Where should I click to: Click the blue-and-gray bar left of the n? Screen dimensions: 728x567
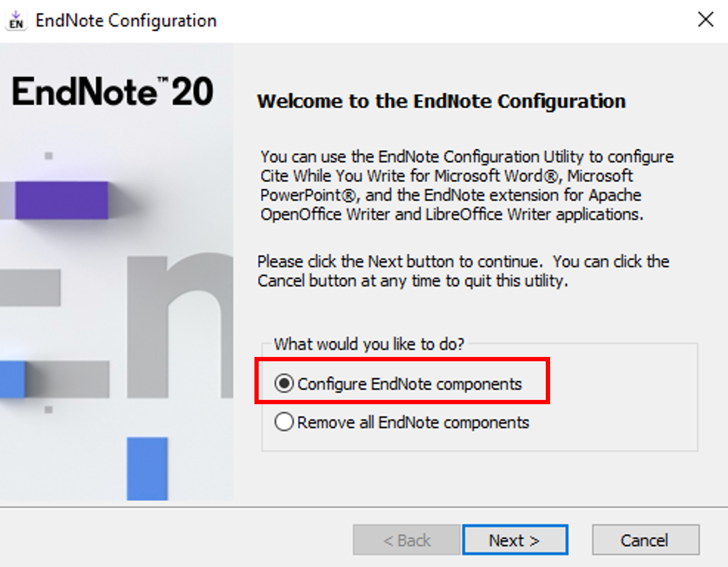[x=55, y=379]
